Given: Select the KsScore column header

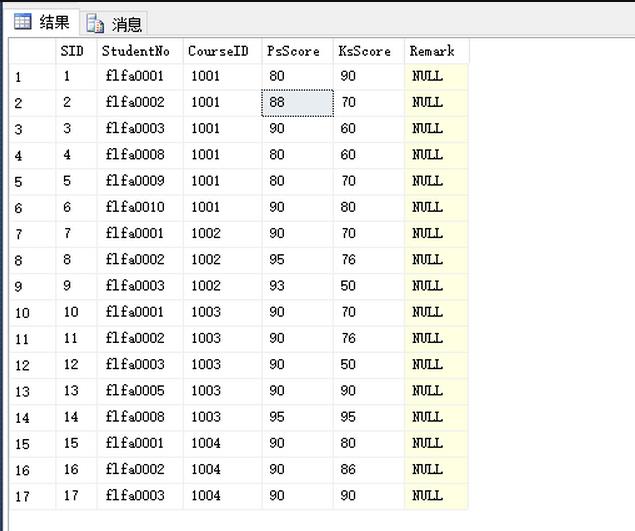Looking at the screenshot, I should coord(368,51).
